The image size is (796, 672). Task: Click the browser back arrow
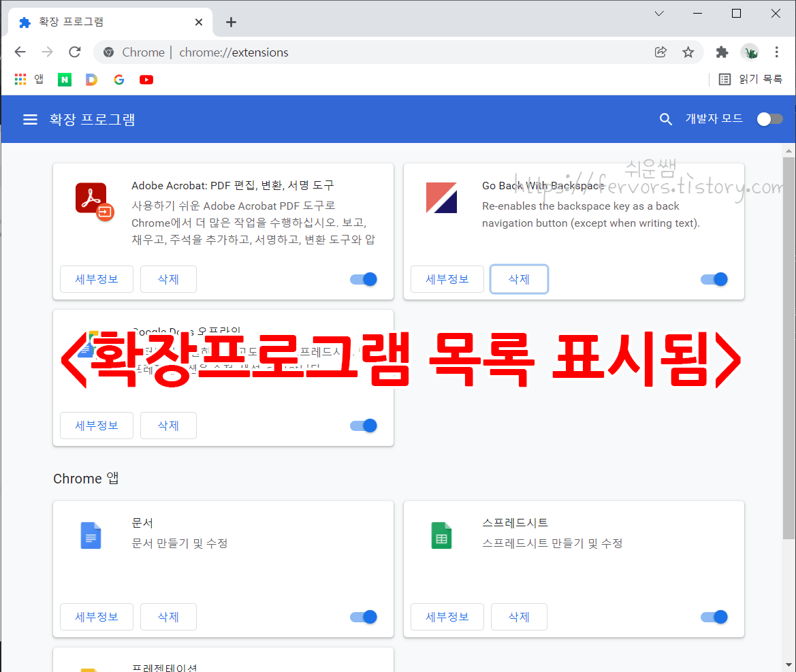[x=20, y=52]
